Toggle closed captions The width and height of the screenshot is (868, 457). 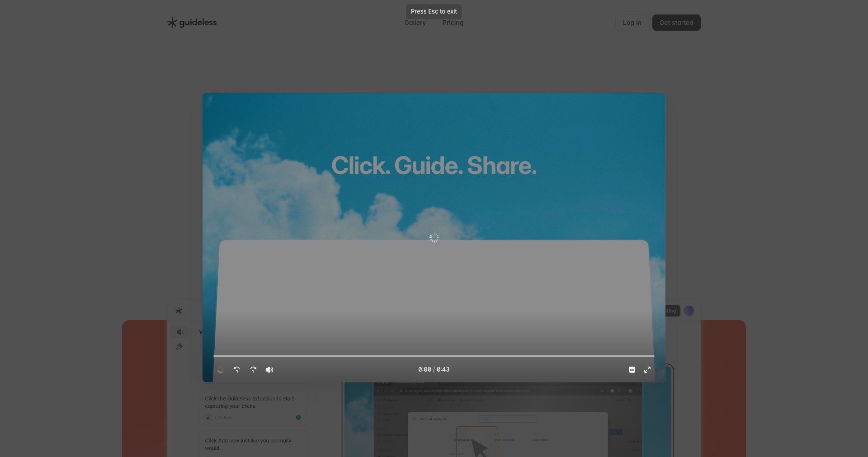(632, 370)
